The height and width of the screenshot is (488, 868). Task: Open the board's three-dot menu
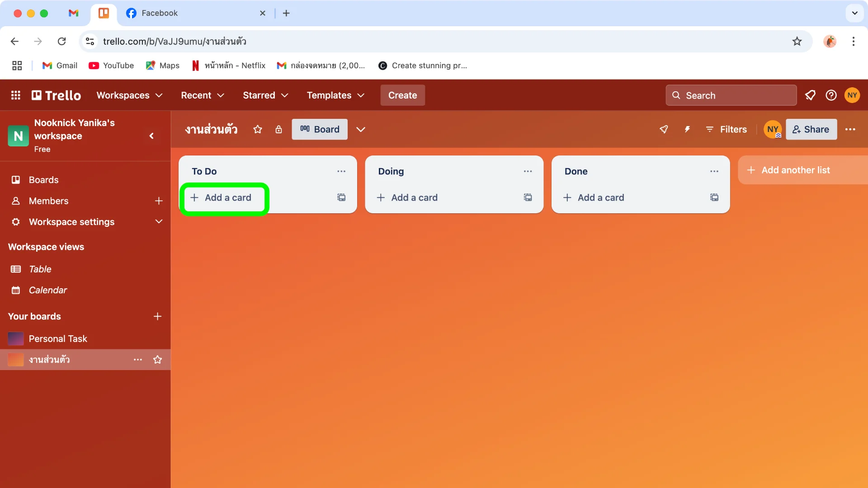[x=850, y=129]
